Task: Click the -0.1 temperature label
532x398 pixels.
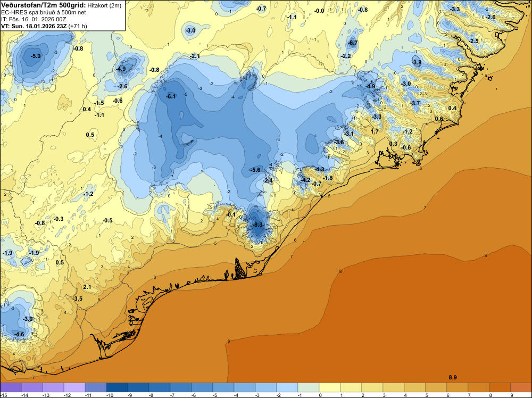Action: (231, 214)
